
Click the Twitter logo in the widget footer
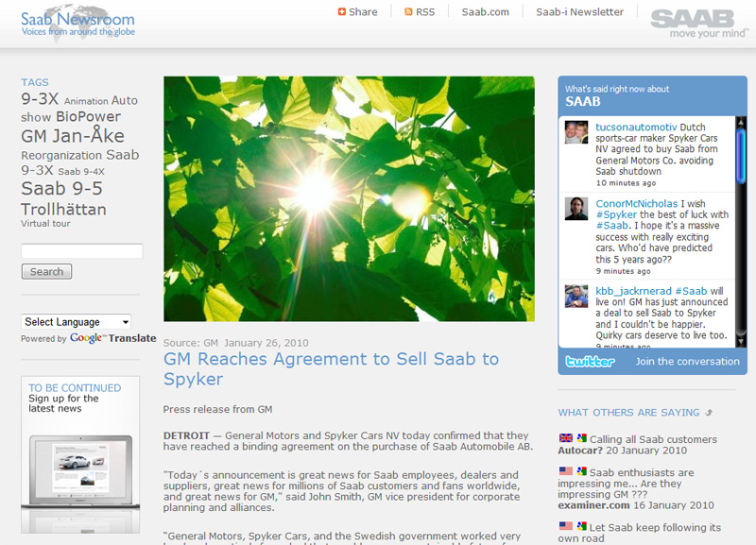[x=590, y=361]
